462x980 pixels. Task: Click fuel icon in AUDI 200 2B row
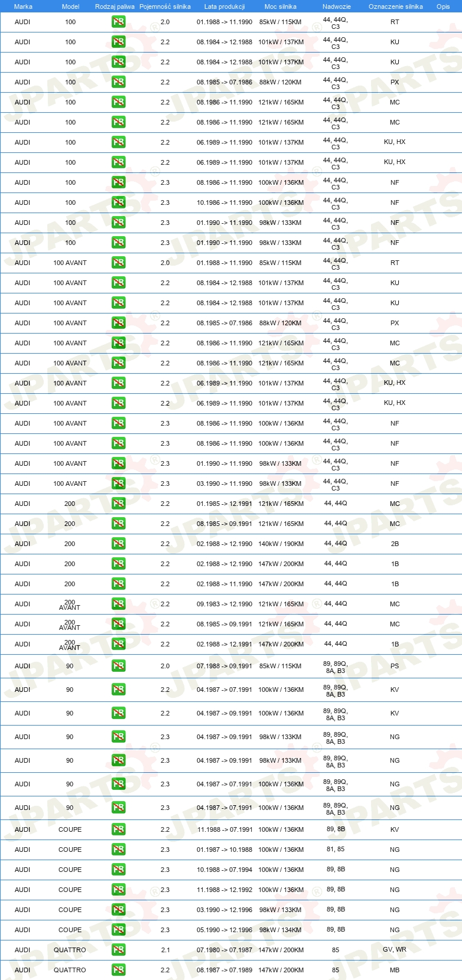tap(118, 544)
